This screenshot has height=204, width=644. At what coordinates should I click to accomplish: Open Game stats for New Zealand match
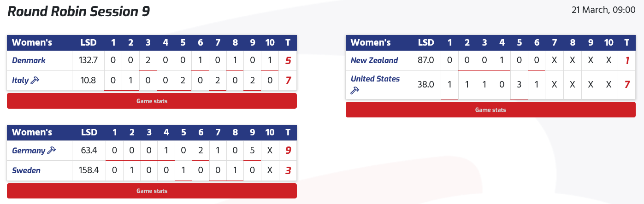(x=490, y=110)
